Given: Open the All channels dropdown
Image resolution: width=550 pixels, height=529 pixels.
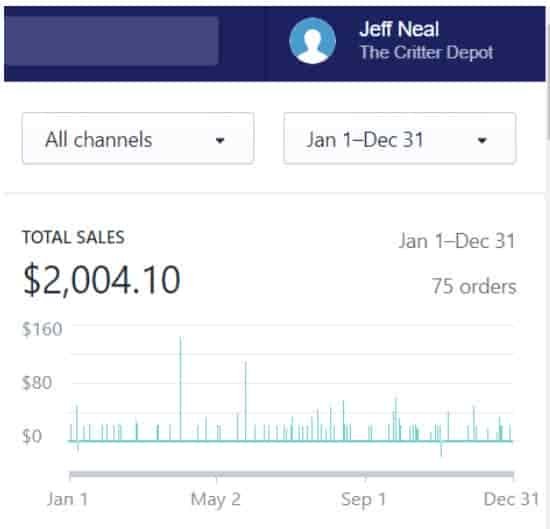Looking at the screenshot, I should (x=138, y=138).
